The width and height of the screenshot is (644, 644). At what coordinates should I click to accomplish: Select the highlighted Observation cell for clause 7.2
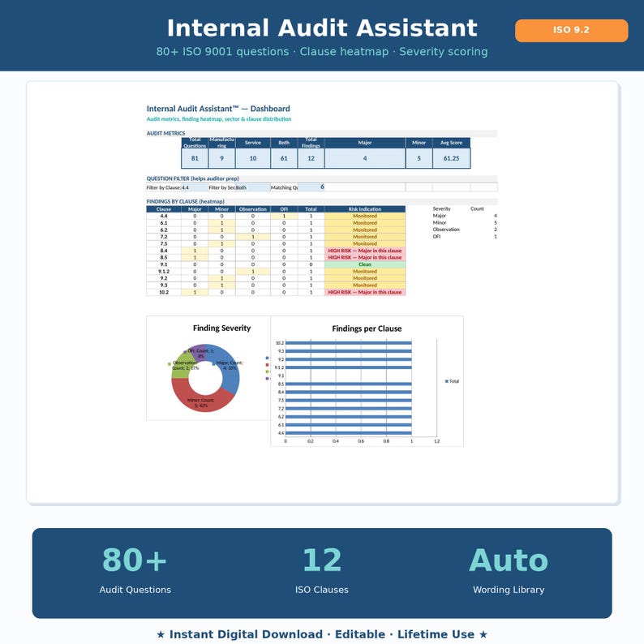pyautogui.click(x=253, y=237)
